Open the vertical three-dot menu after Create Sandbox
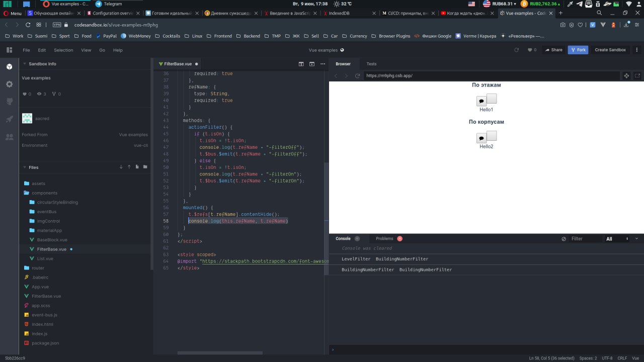The height and width of the screenshot is (362, 644). [637, 50]
